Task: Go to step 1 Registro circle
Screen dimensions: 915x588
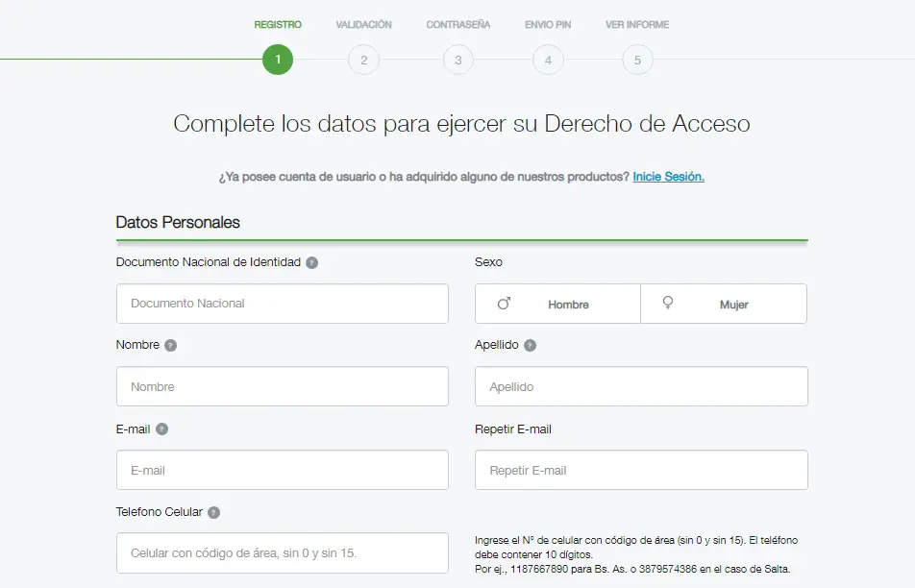Action: tap(278, 60)
